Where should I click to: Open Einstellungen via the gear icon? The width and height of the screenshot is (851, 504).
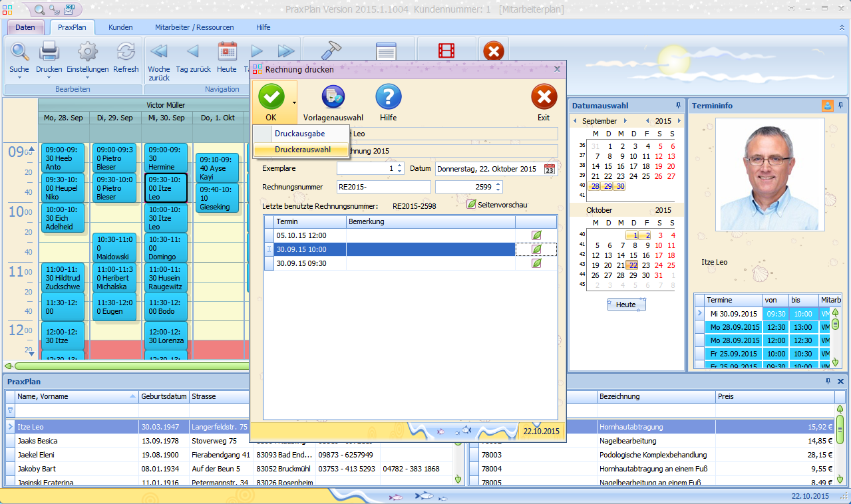(87, 52)
